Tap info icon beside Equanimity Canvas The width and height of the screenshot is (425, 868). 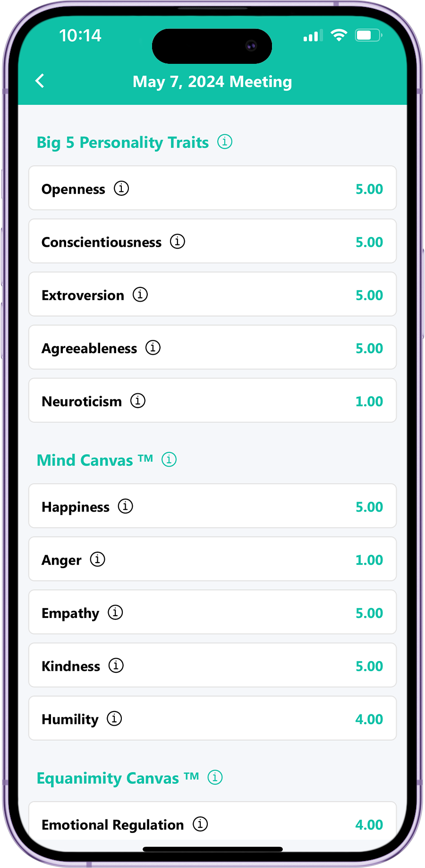tap(215, 777)
